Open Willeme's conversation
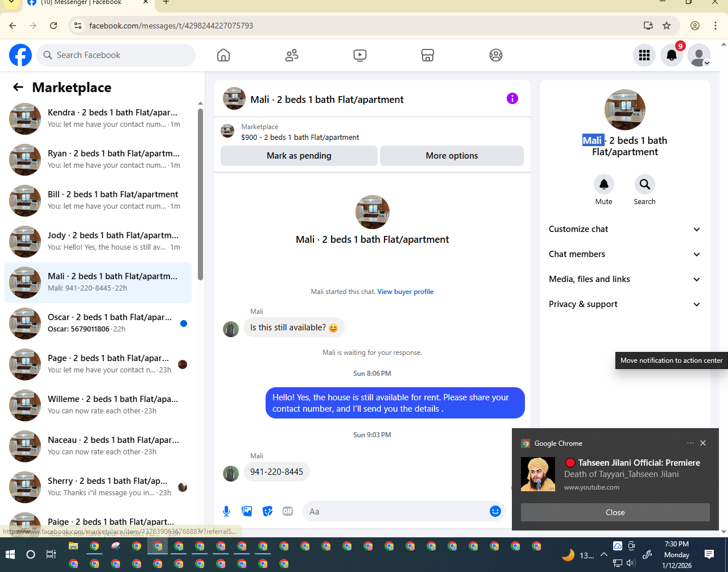 pos(98,405)
